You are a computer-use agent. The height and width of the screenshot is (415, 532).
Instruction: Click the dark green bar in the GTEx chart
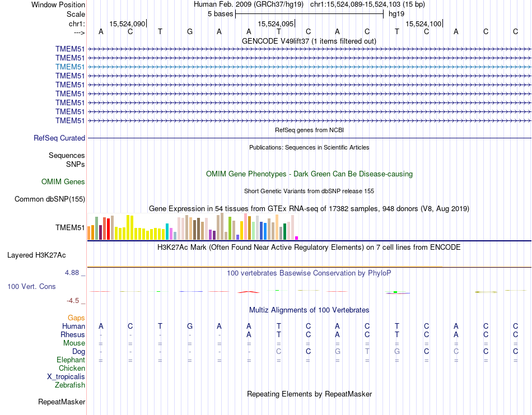pos(284,232)
